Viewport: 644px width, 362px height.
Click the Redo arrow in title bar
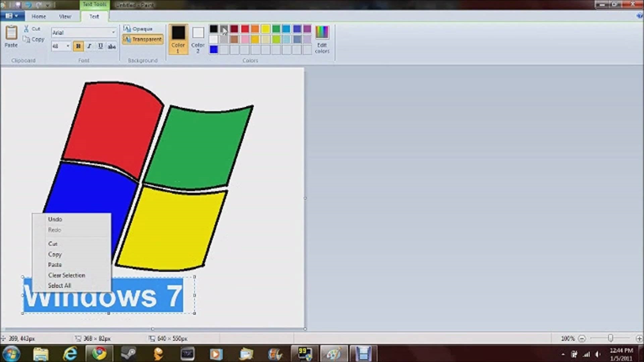(x=39, y=5)
